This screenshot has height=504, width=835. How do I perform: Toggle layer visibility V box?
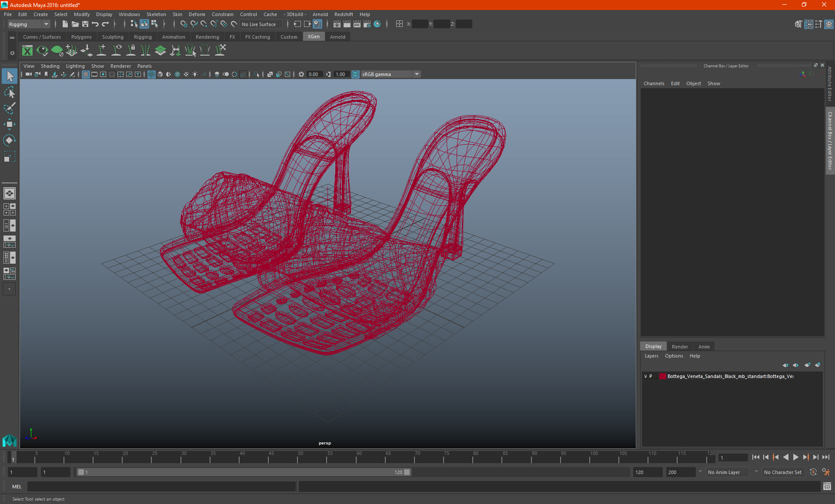(645, 376)
